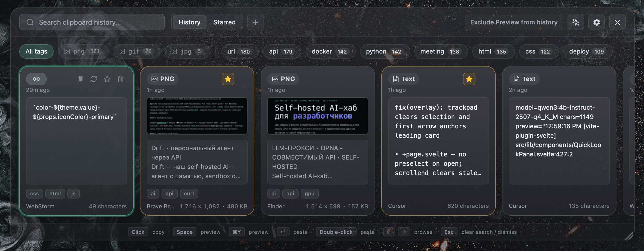Star the WebStorm clipboard card
644x251 pixels.
point(107,79)
